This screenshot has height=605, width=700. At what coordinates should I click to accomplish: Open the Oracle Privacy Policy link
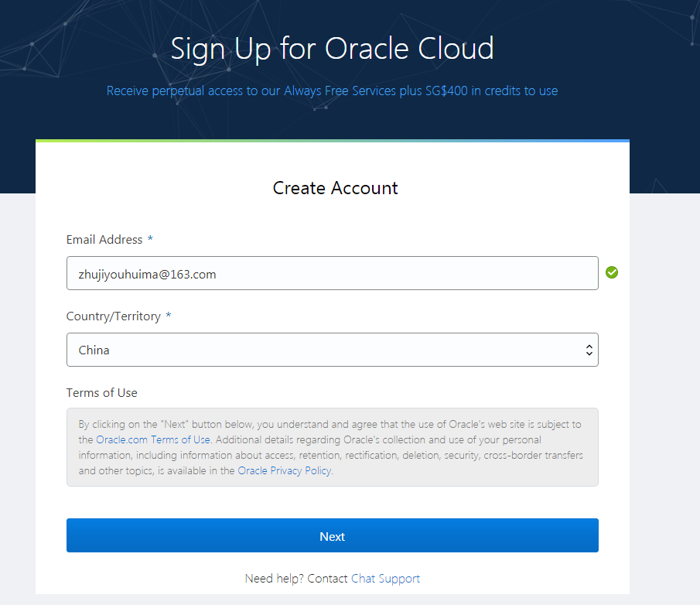[x=285, y=470]
